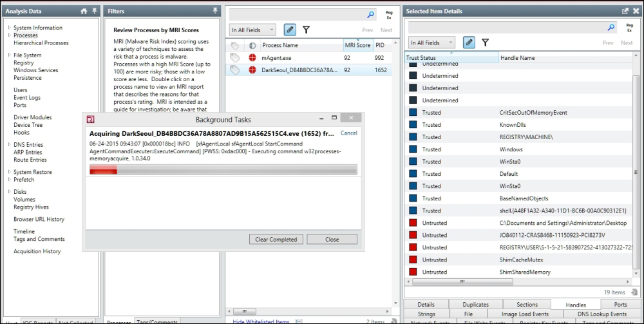Click blue Trusted swatch for KnownDlls

(x=413, y=125)
